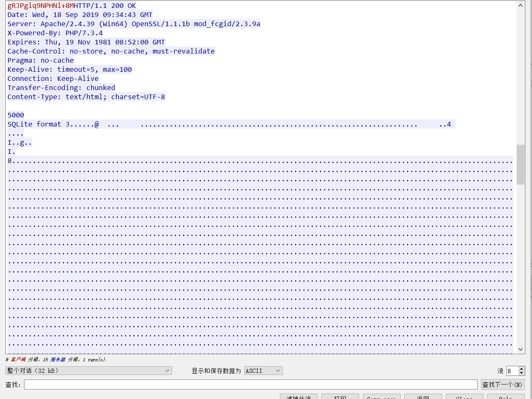
Task: Click the Keep-Alive: timeout=5, max=100 line
Action: pyautogui.click(x=70, y=70)
